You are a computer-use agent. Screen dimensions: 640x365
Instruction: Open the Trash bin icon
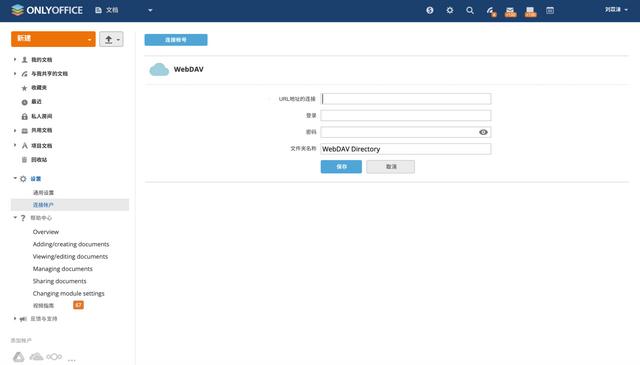point(24,160)
